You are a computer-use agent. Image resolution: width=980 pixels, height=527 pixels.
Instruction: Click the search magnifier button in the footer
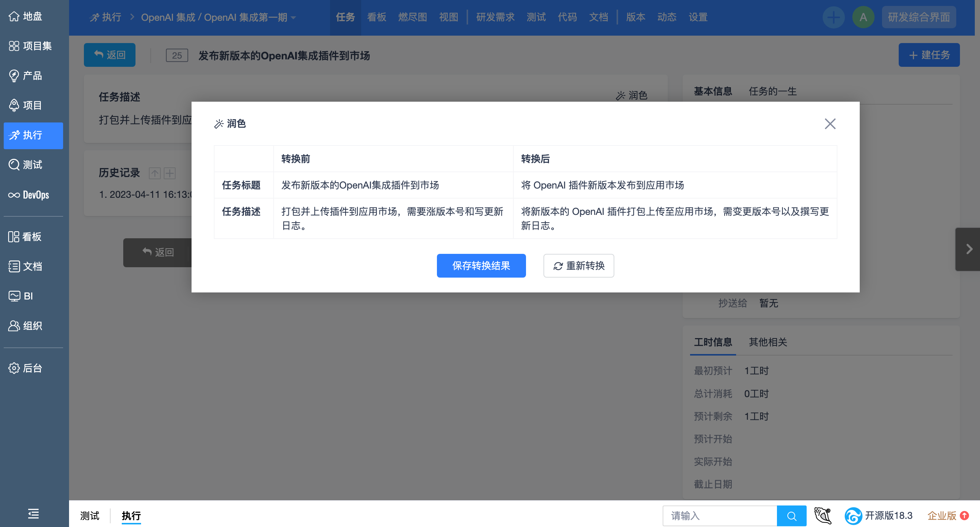[x=791, y=515]
